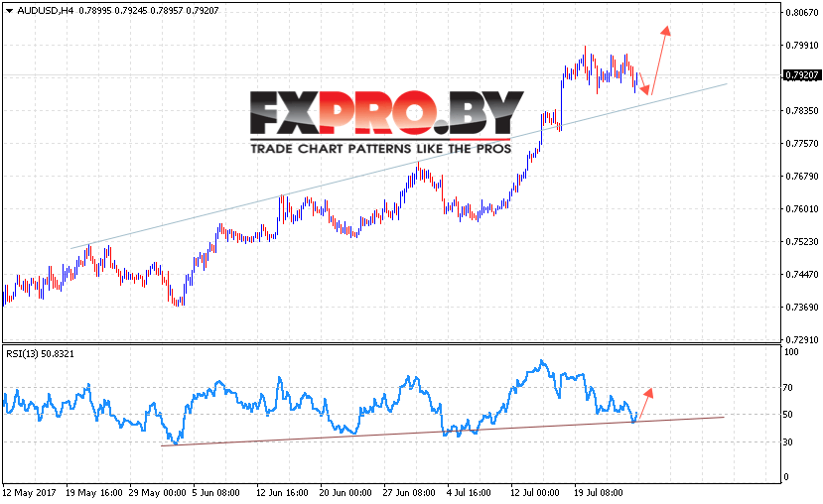Click the 20 Jun 00:00 date label
Image resolution: width=823 pixels, height=504 pixels.
click(x=345, y=493)
